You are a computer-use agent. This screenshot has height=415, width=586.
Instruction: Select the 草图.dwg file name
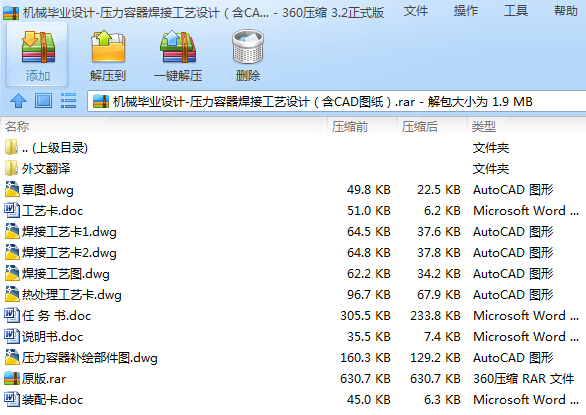(x=47, y=190)
